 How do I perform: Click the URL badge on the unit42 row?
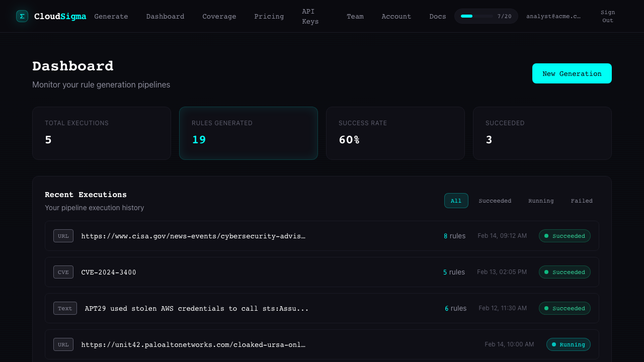pyautogui.click(x=63, y=344)
